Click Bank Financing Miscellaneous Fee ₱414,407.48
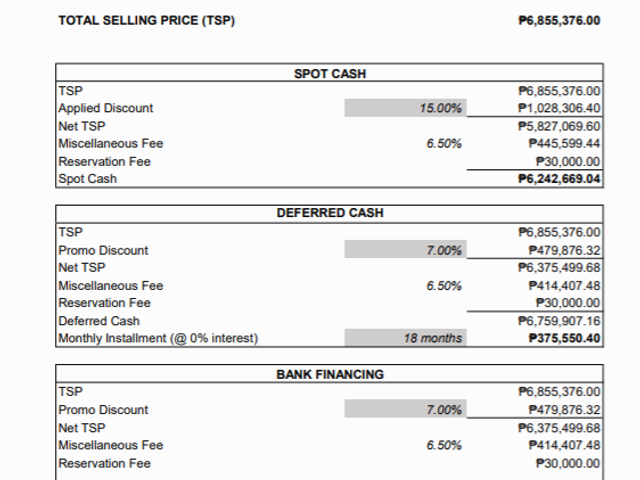640x480 pixels. (564, 445)
